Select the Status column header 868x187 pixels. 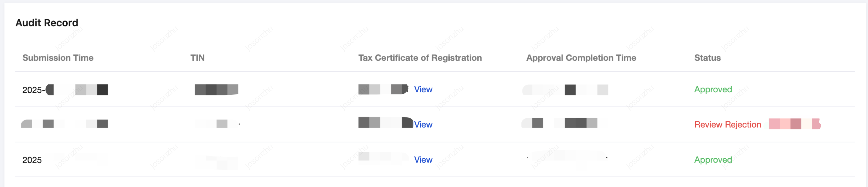point(707,58)
